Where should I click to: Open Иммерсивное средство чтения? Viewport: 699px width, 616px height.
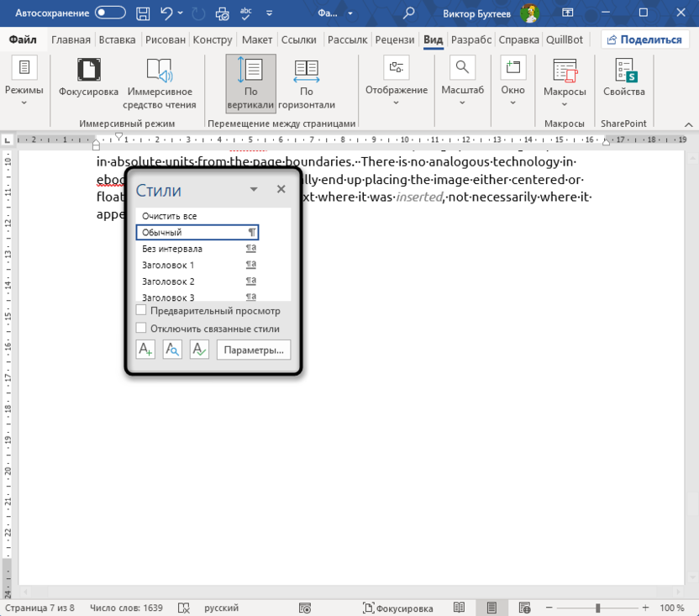(160, 84)
